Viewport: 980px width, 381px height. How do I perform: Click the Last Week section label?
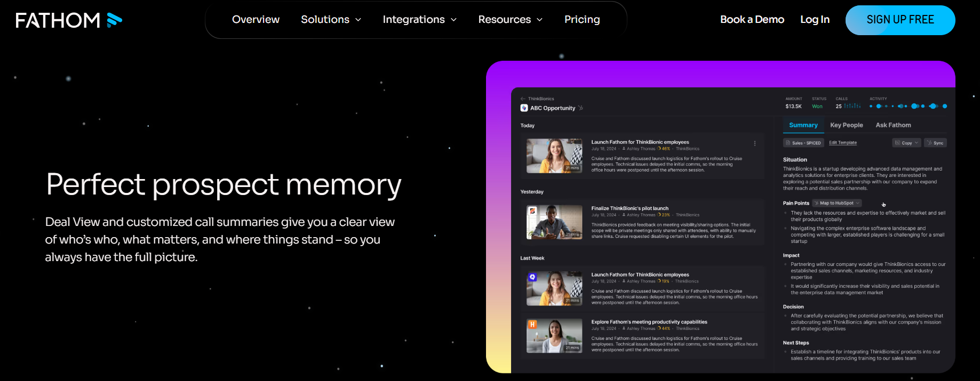point(532,258)
